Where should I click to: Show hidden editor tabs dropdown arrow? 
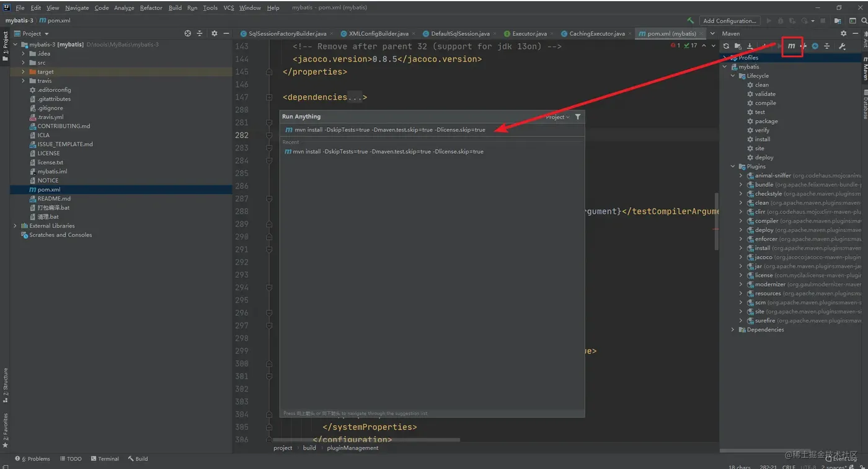coord(712,33)
